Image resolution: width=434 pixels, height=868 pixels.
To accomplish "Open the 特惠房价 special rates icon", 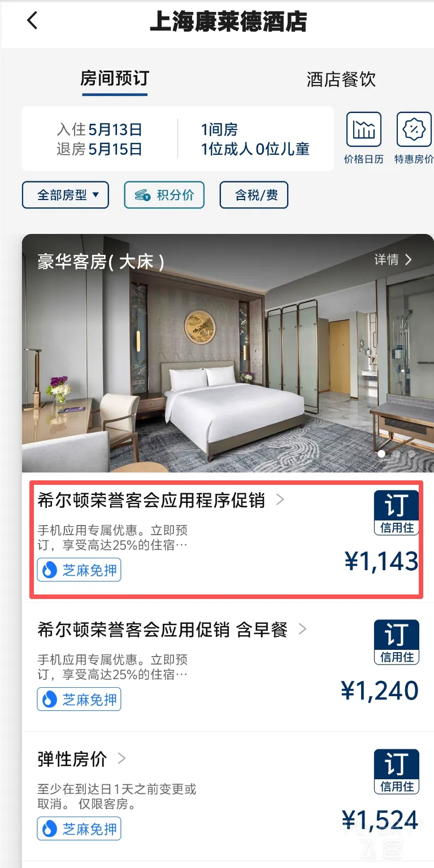I will [x=414, y=138].
